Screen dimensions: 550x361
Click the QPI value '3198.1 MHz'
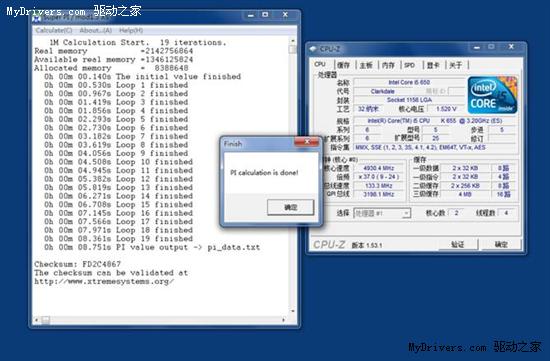(379, 194)
